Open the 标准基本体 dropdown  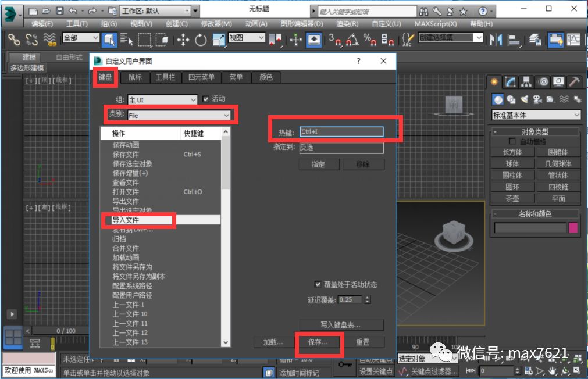click(536, 115)
